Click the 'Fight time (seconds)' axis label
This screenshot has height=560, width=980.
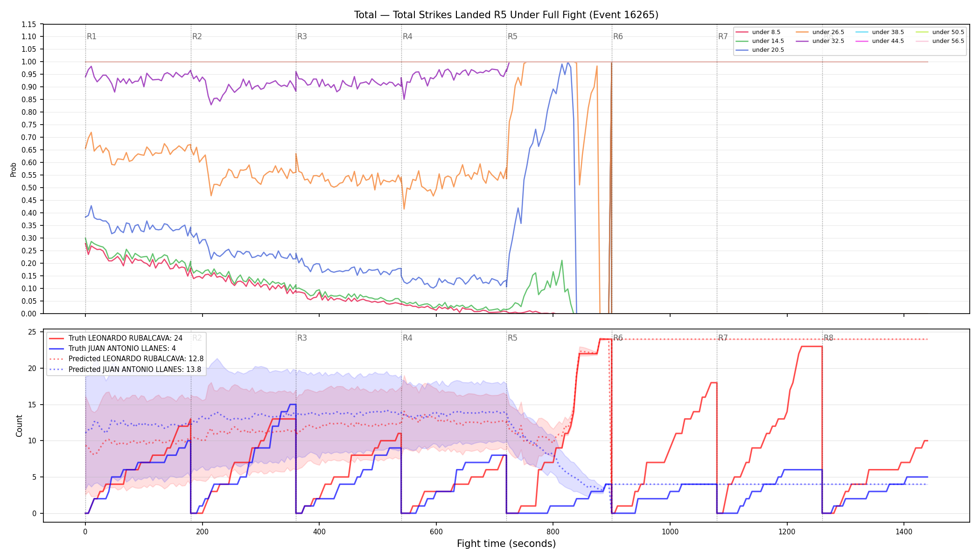click(506, 544)
